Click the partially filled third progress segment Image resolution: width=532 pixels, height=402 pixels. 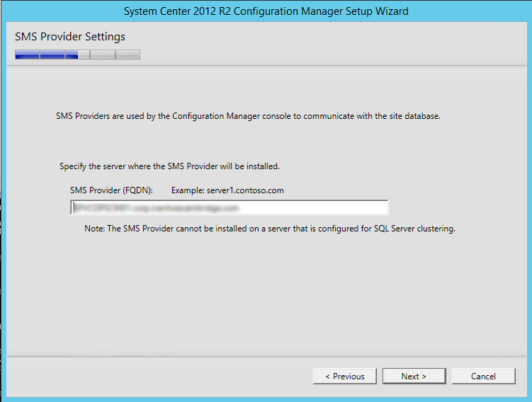coord(77,54)
